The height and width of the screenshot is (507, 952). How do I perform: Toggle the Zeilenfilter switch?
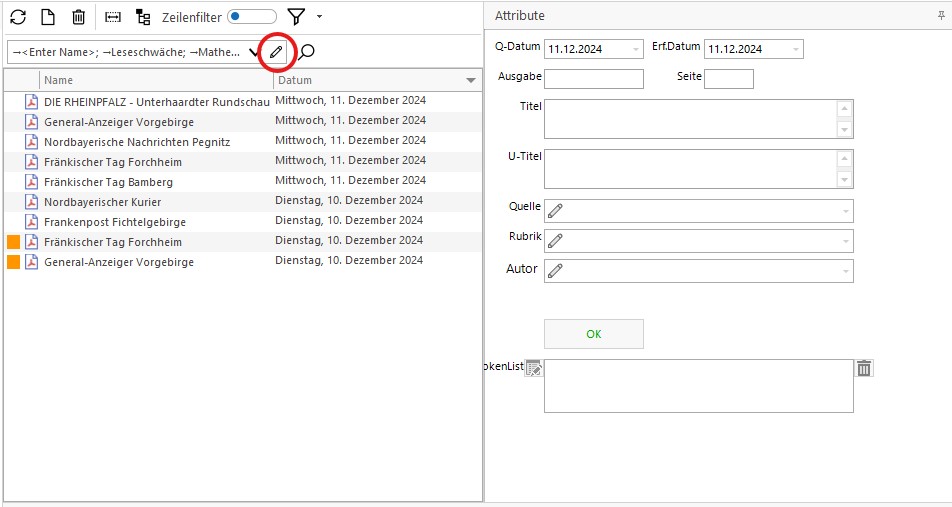(x=251, y=17)
